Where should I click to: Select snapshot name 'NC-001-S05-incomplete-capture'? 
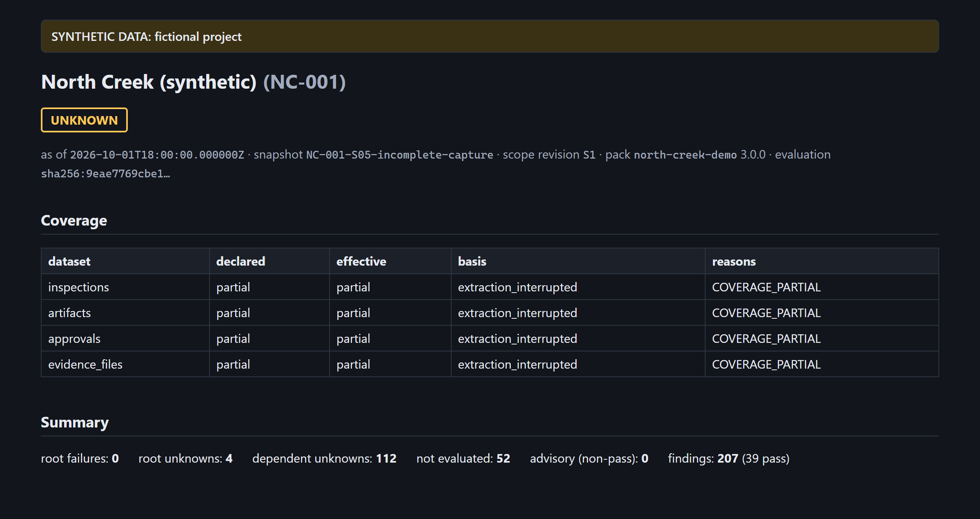click(x=400, y=155)
